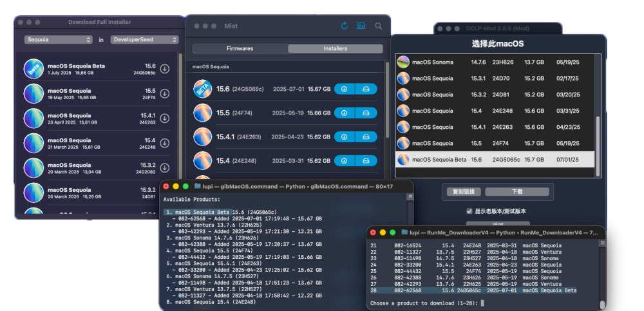Click the OCLP-Mod macOS list scrollbar
The image size is (644, 311).
click(x=598, y=146)
